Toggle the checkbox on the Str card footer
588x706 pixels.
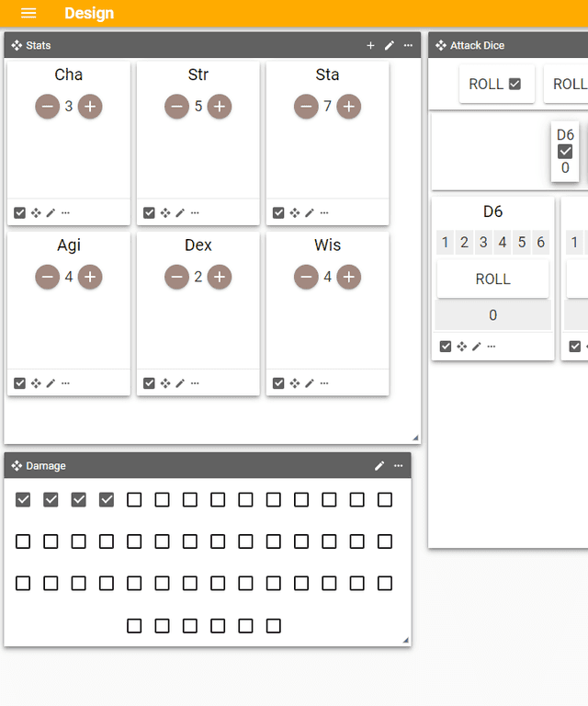pyautogui.click(x=150, y=212)
